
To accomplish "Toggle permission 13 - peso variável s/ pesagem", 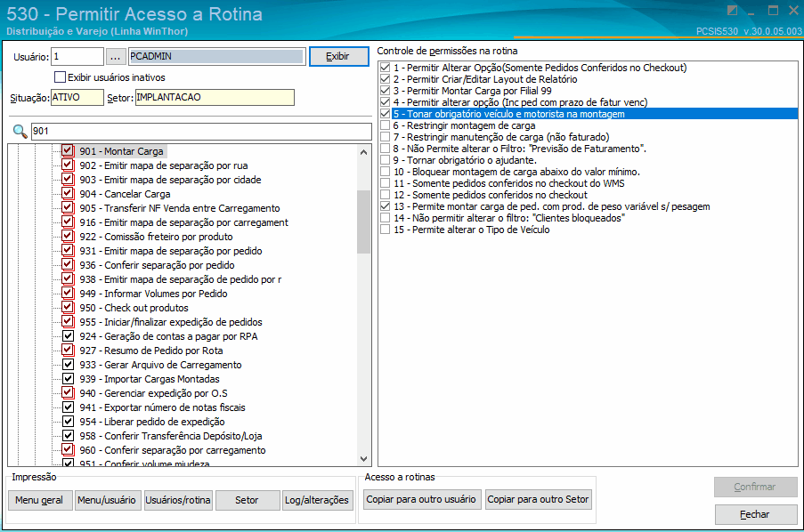I will [x=385, y=206].
